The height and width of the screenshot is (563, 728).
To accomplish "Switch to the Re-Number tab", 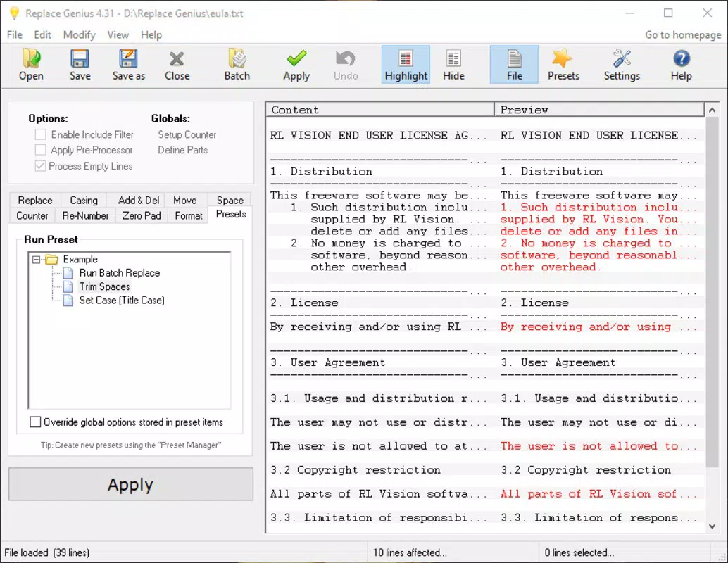I will 85,216.
